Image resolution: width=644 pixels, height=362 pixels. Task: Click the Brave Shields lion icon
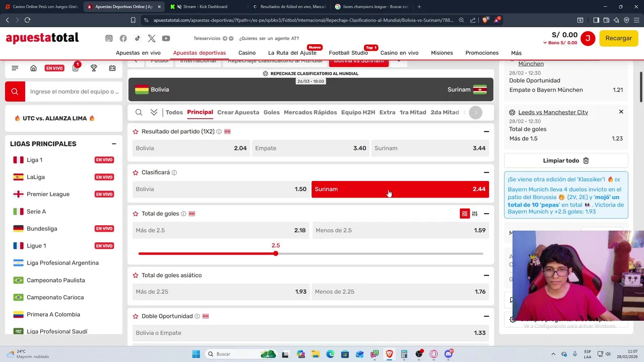(485, 20)
